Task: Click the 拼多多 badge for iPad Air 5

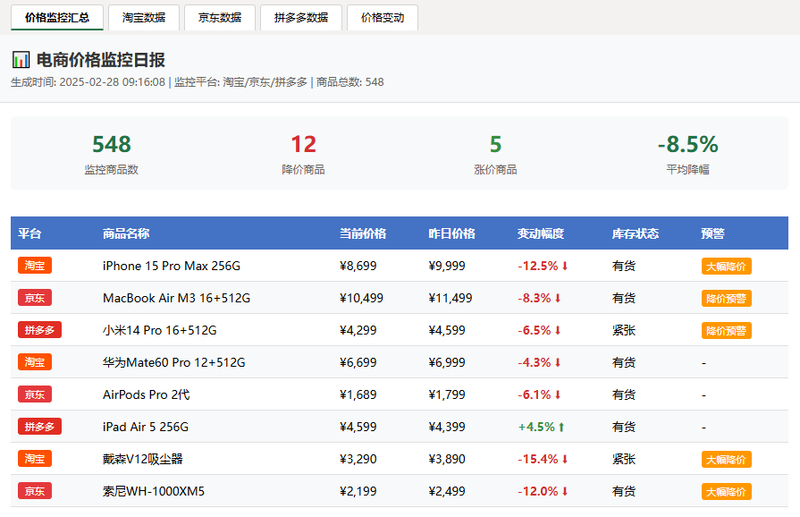Action: point(40,426)
